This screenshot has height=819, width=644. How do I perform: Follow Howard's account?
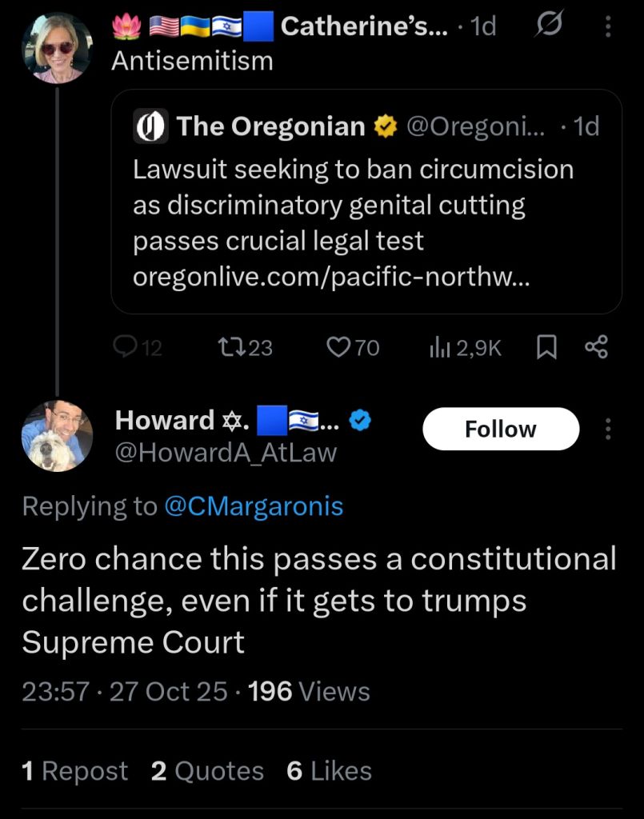click(500, 429)
